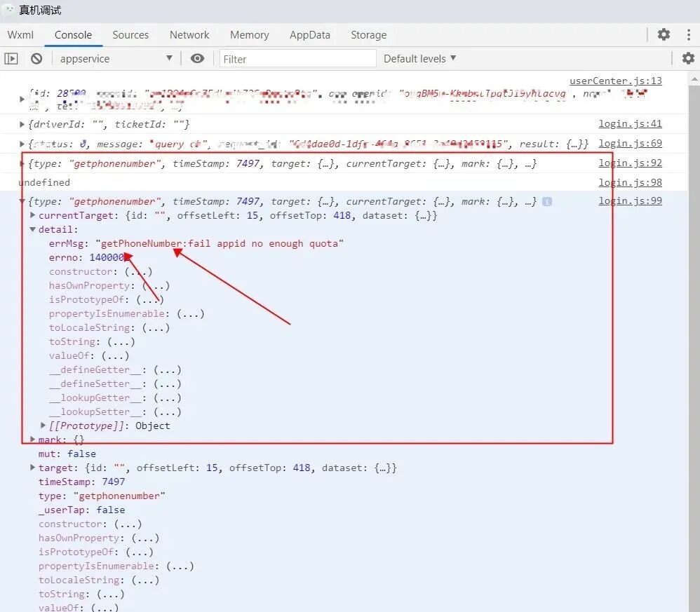Expand the mark: {} property
The image size is (700, 612).
[32, 440]
